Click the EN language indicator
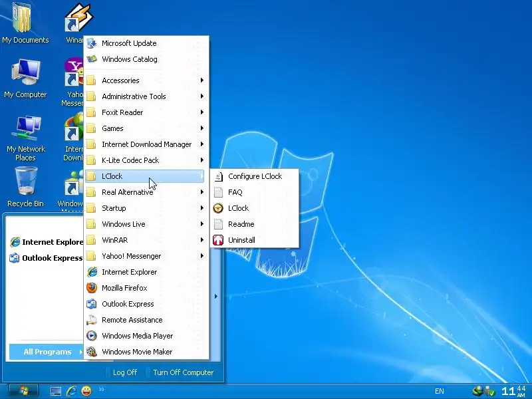 point(440,391)
